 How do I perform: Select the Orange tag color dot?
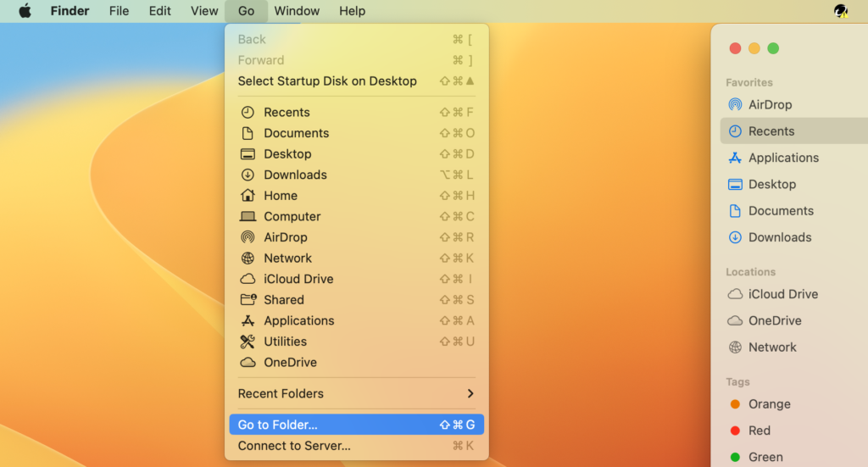click(735, 404)
